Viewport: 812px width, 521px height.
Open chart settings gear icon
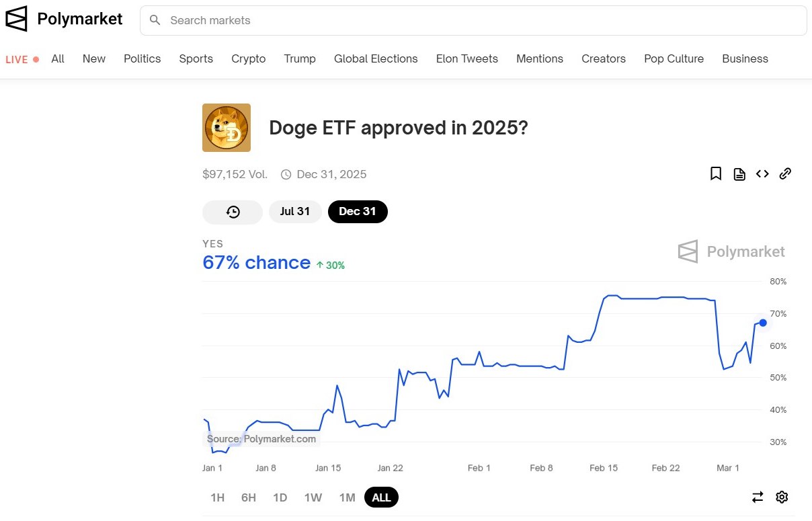782,497
